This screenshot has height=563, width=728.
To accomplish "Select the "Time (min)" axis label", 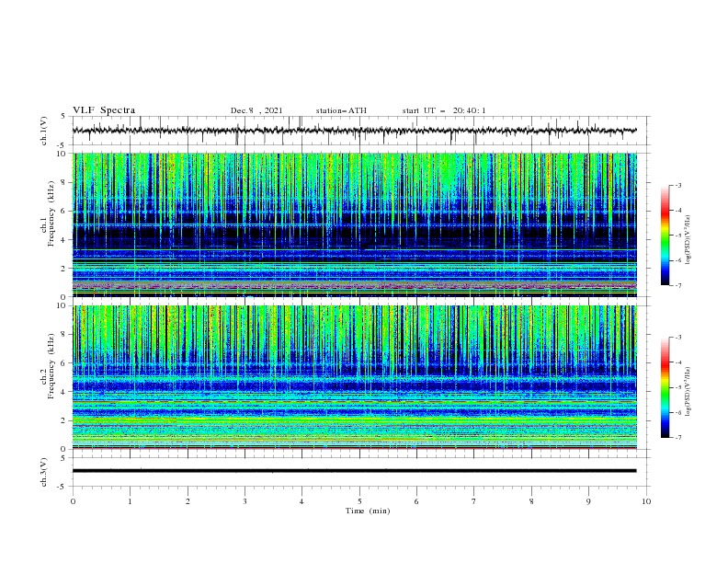I will 368,511.
